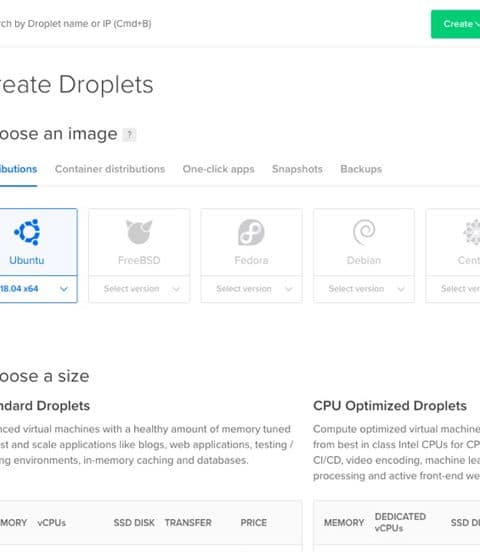The width and height of the screenshot is (480, 552).
Task: Open Debian Select version dropdown
Action: tap(364, 289)
